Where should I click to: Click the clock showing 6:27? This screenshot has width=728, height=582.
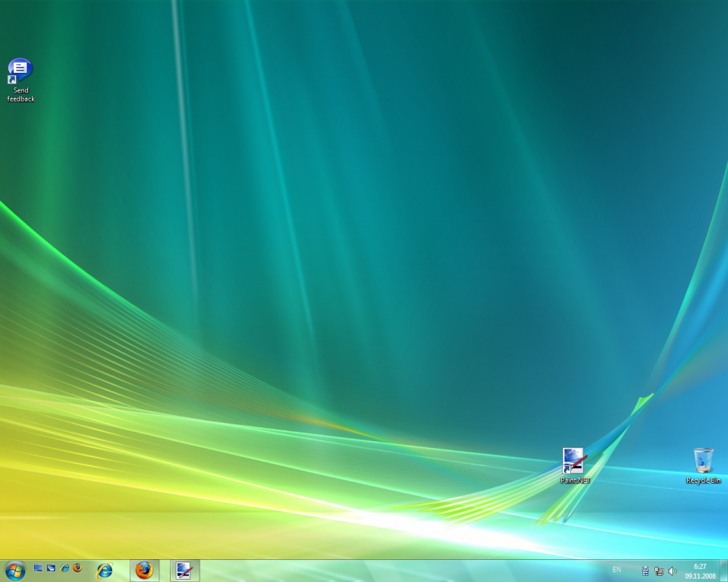(x=700, y=571)
